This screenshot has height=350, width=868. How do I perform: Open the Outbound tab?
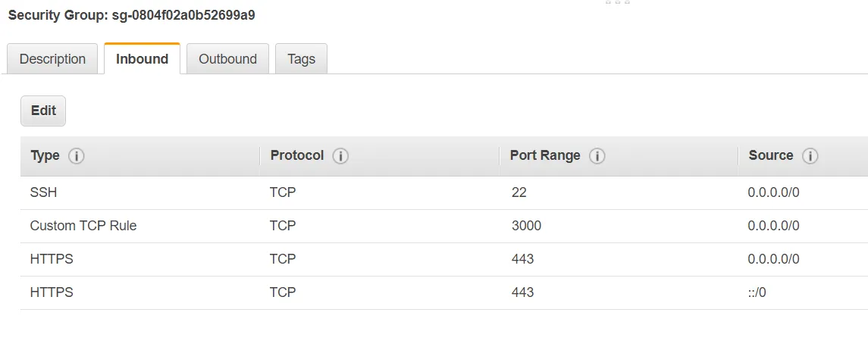pyautogui.click(x=227, y=59)
